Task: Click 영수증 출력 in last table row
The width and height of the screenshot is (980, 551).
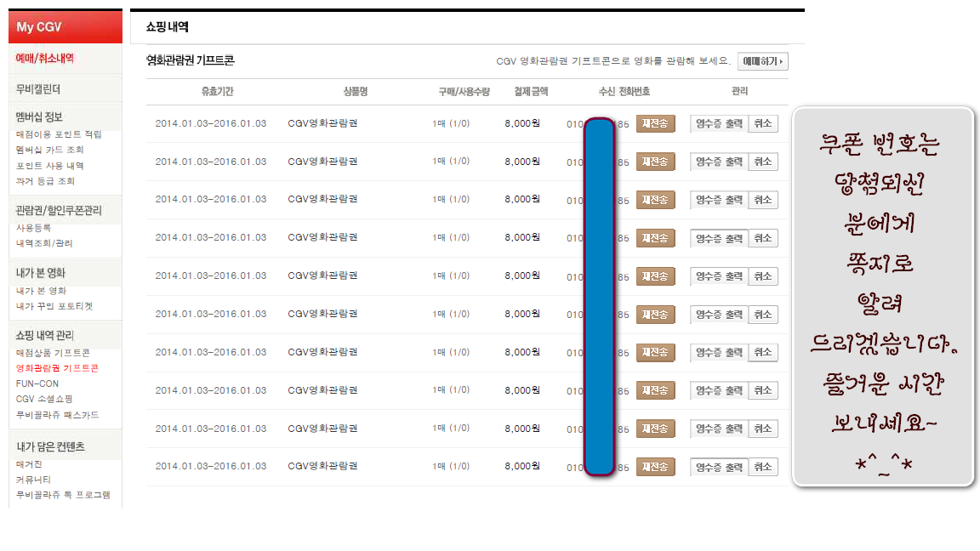Action: [x=719, y=467]
